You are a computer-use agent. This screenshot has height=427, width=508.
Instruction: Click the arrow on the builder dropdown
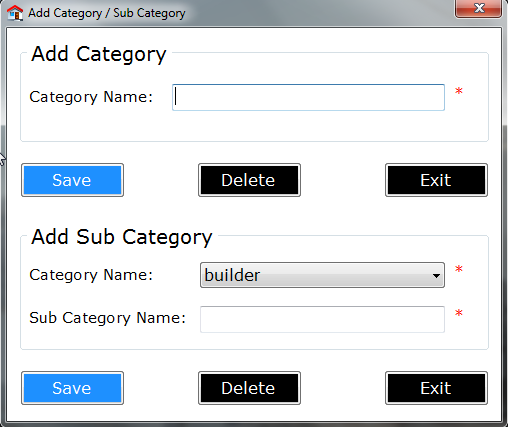(436, 276)
